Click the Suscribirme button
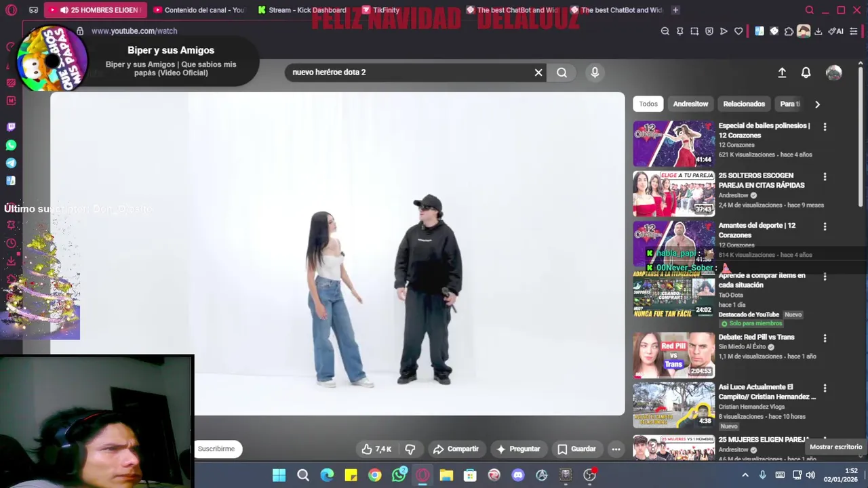 coord(216,449)
